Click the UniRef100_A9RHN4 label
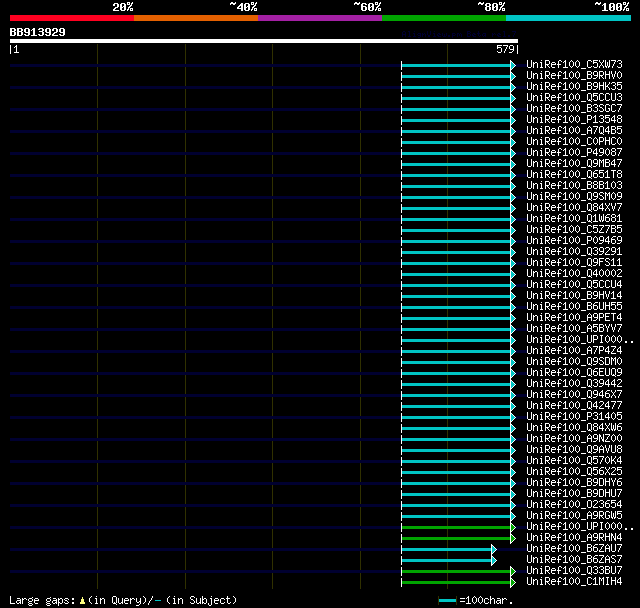The height and width of the screenshot is (608, 640). coord(574,538)
